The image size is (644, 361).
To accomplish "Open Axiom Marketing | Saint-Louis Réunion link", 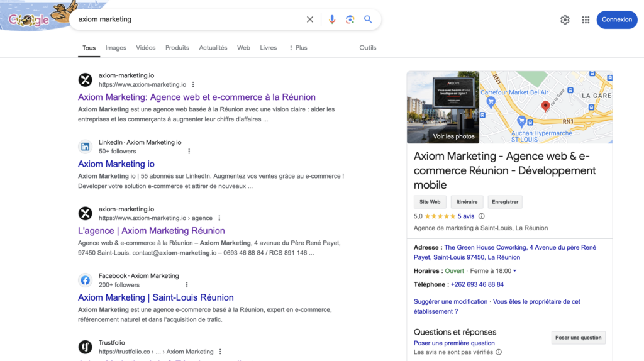I will coord(156,297).
